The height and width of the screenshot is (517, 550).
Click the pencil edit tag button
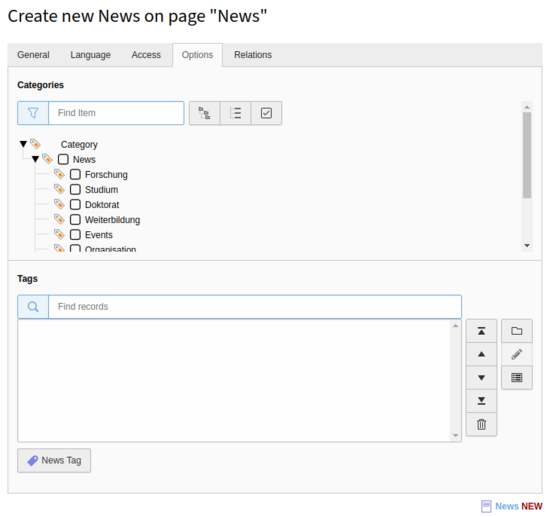coord(517,354)
